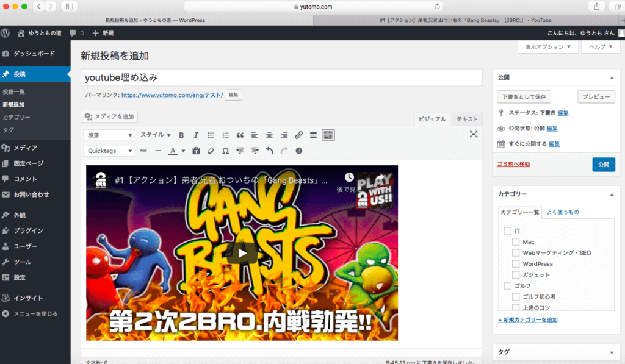Check the WordPress category checkbox
Viewport: 625px width, 364px height.
pyautogui.click(x=516, y=264)
